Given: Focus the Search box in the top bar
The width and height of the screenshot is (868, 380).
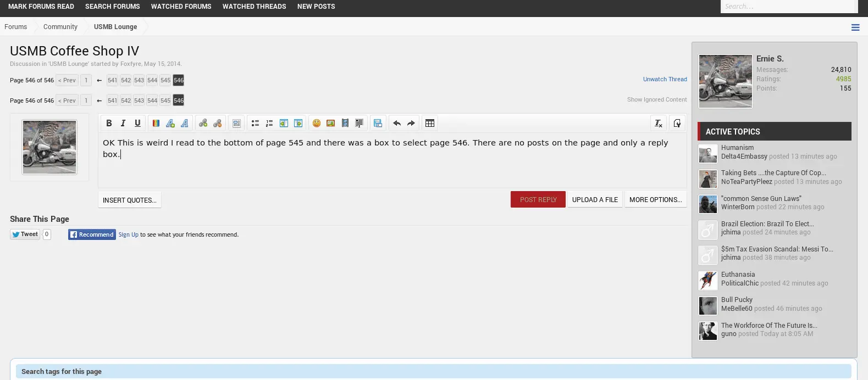Looking at the screenshot, I should [789, 6].
